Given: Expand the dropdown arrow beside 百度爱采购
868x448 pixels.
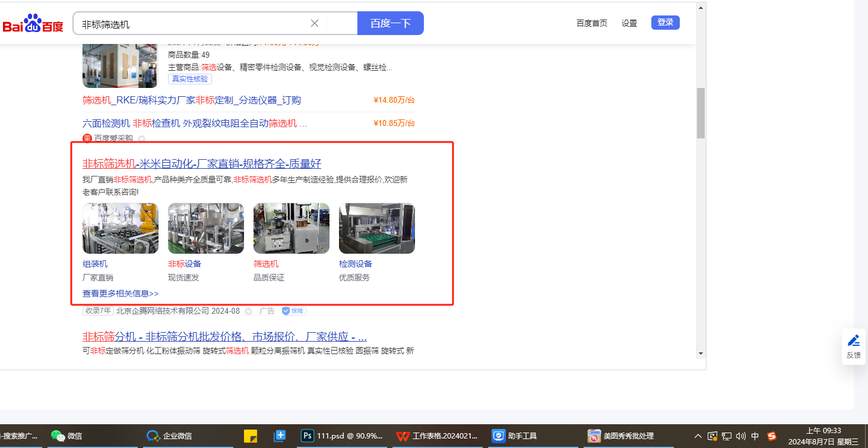Looking at the screenshot, I should point(141,139).
